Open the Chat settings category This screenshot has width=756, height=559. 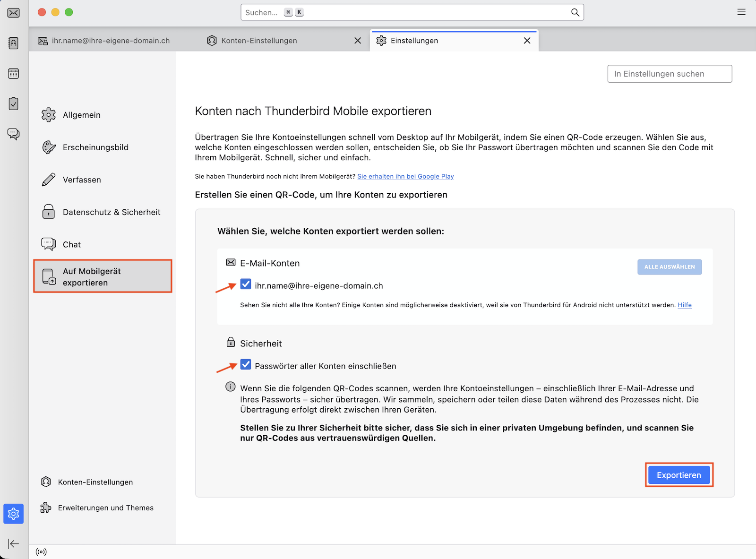point(103,244)
